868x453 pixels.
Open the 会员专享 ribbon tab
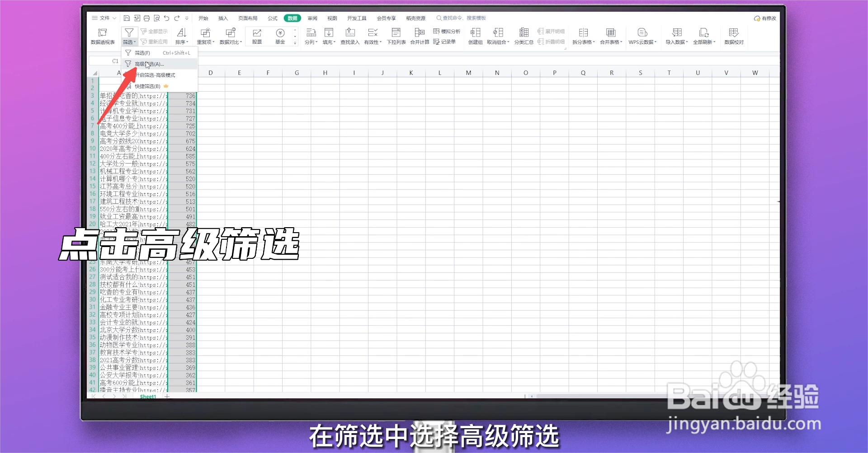click(386, 19)
